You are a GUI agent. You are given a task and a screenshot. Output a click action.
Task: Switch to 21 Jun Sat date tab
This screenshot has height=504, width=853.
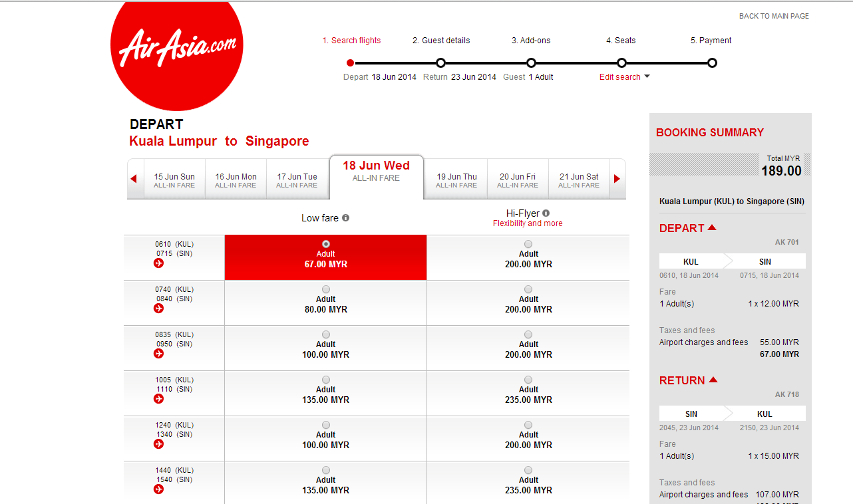click(x=579, y=180)
